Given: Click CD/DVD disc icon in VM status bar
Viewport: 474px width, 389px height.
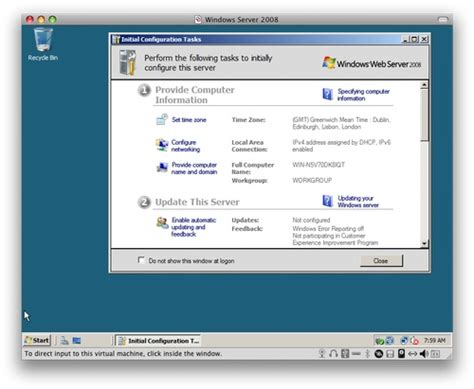Looking at the screenshot, I should [x=379, y=353].
